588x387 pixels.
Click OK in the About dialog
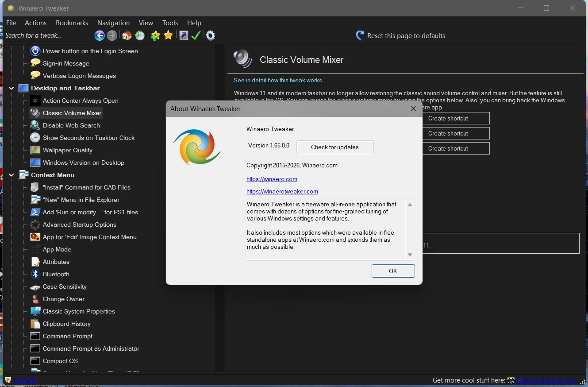click(x=393, y=271)
